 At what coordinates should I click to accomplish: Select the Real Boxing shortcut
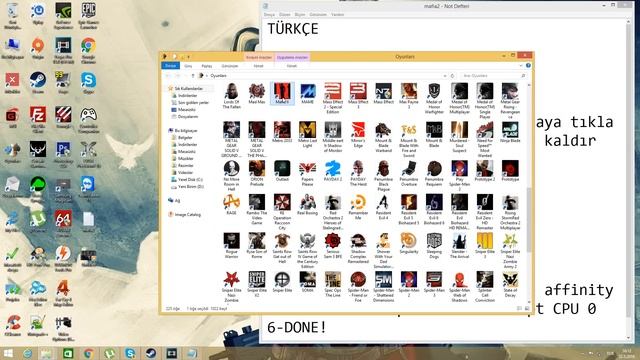(x=307, y=204)
